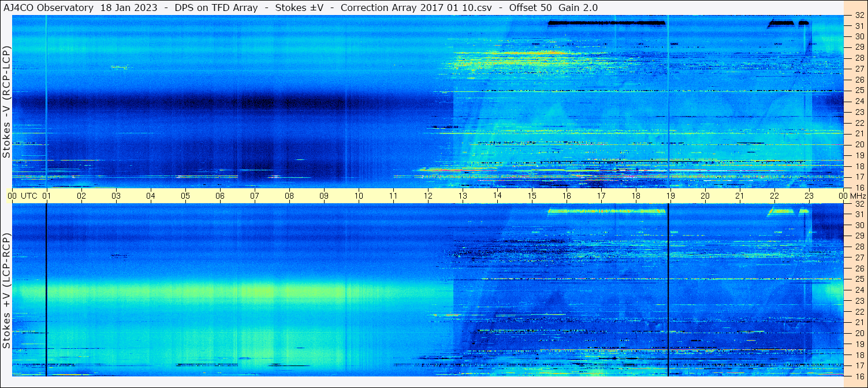The image size is (868, 388).
Task: Select hour marker 04 on the UTC axis
Action: tap(151, 196)
